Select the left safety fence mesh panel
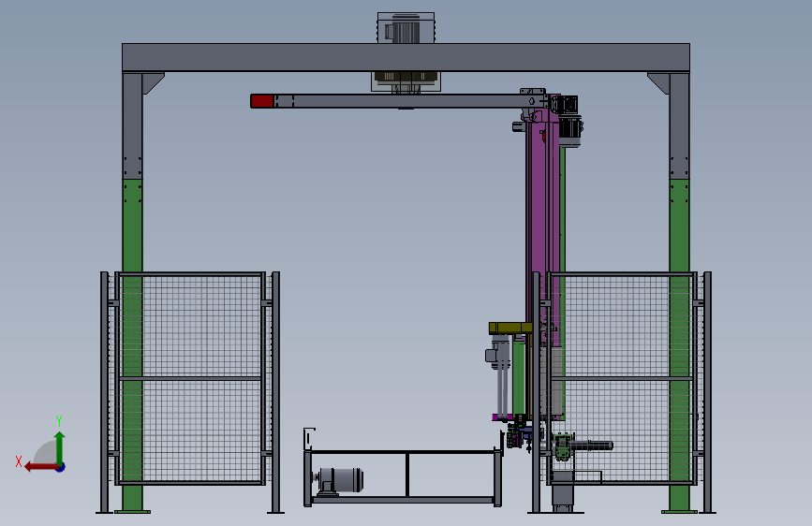This screenshot has width=812, height=526. click(190, 378)
